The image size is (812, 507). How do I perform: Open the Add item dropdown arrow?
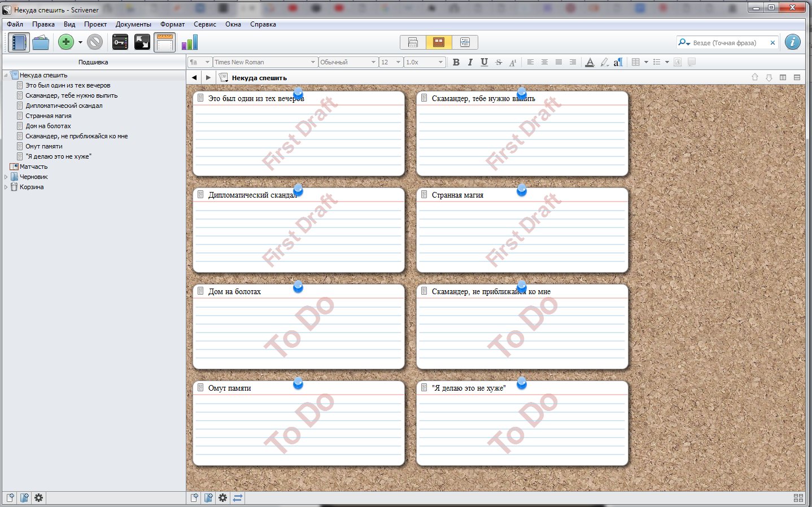pyautogui.click(x=80, y=42)
